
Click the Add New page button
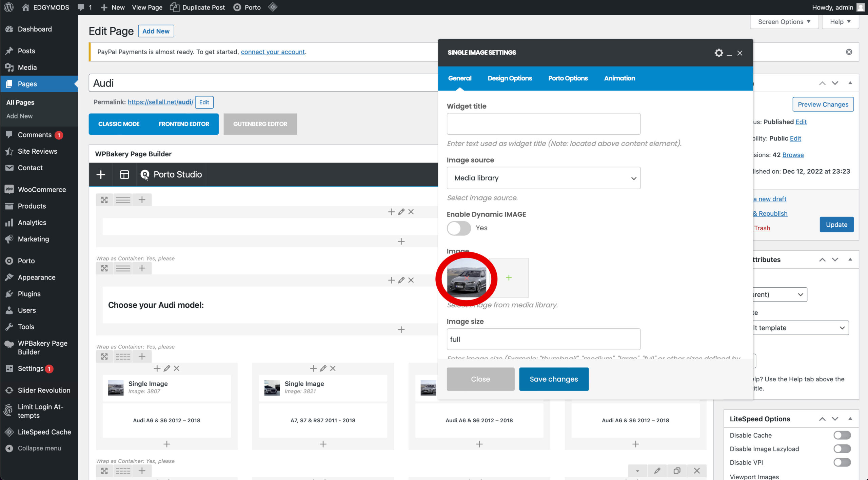156,31
